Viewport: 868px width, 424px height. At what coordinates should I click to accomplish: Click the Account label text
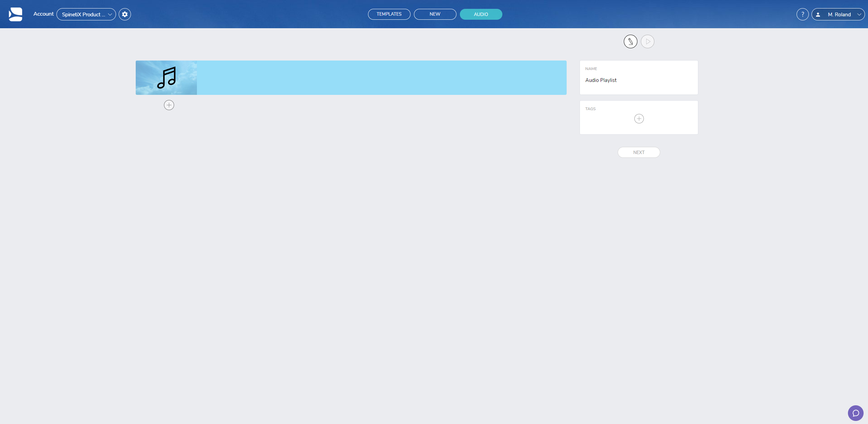[x=44, y=14]
